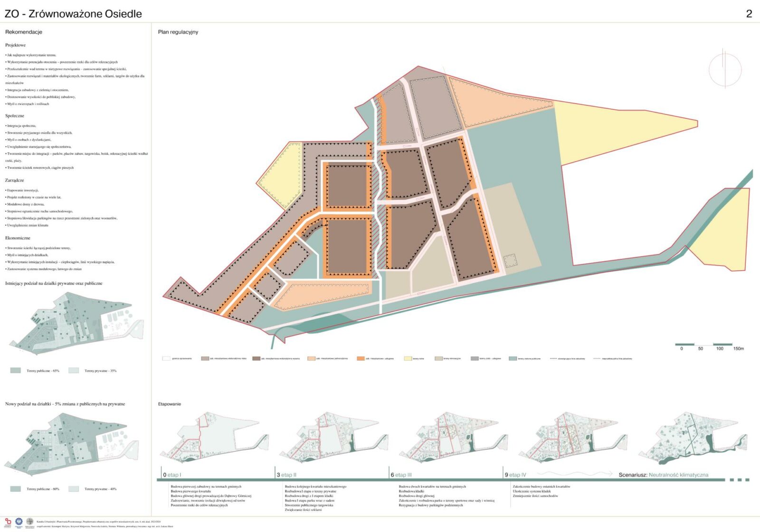
Task: Select the '3 etap II' timeline marker
Action: [x=286, y=475]
